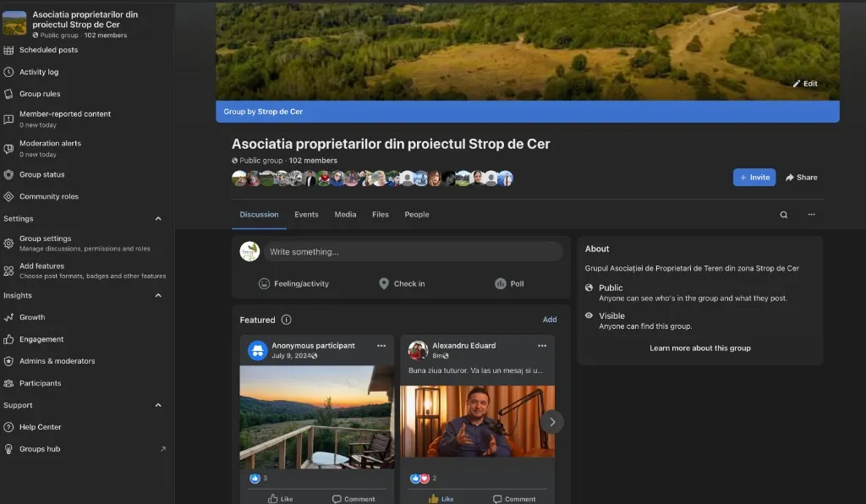Like the Anonymous participant post
866x504 pixels.
(281, 499)
